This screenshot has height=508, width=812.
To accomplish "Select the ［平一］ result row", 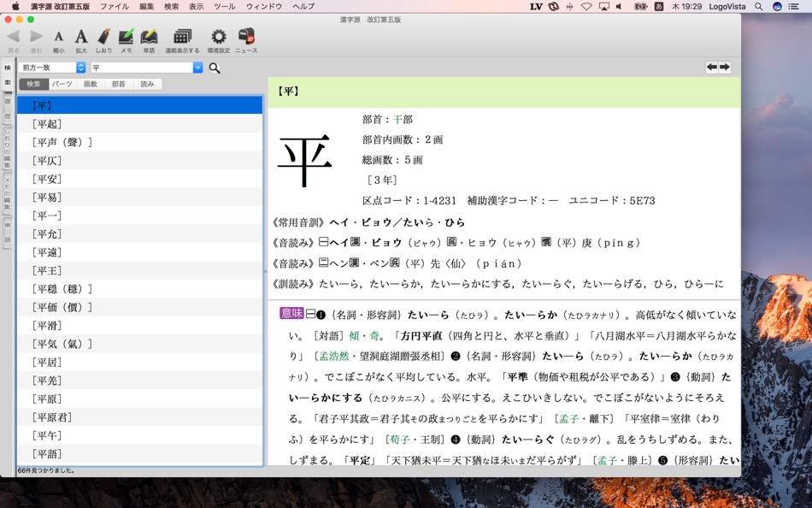I will click(x=140, y=216).
